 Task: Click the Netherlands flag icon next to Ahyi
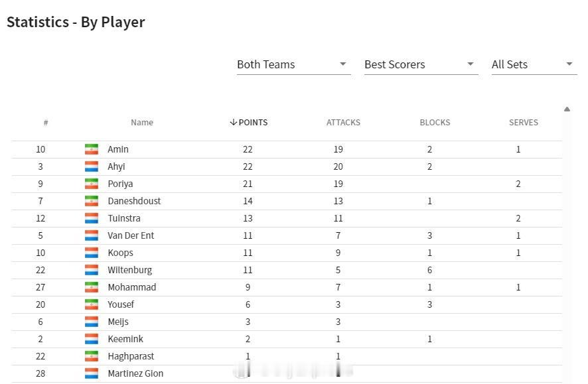coord(92,166)
